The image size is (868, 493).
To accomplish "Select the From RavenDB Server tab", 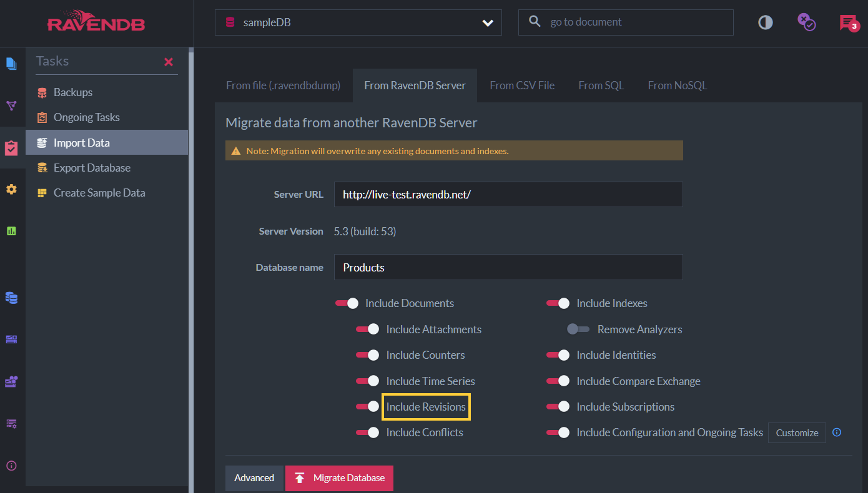I will (415, 85).
